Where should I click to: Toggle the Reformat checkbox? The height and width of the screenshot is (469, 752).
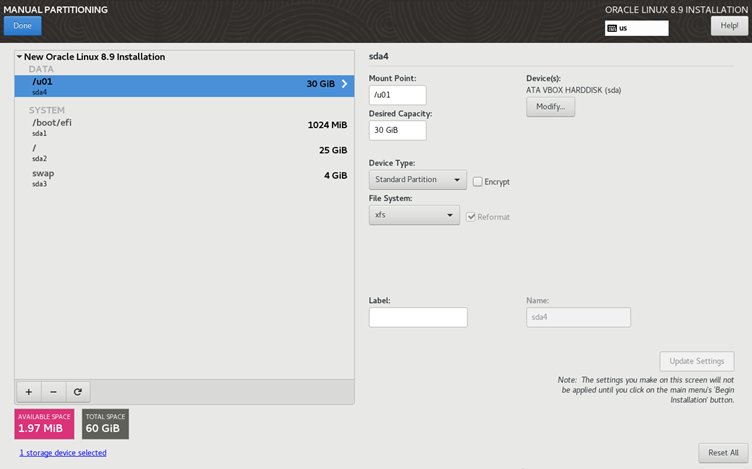tap(471, 216)
